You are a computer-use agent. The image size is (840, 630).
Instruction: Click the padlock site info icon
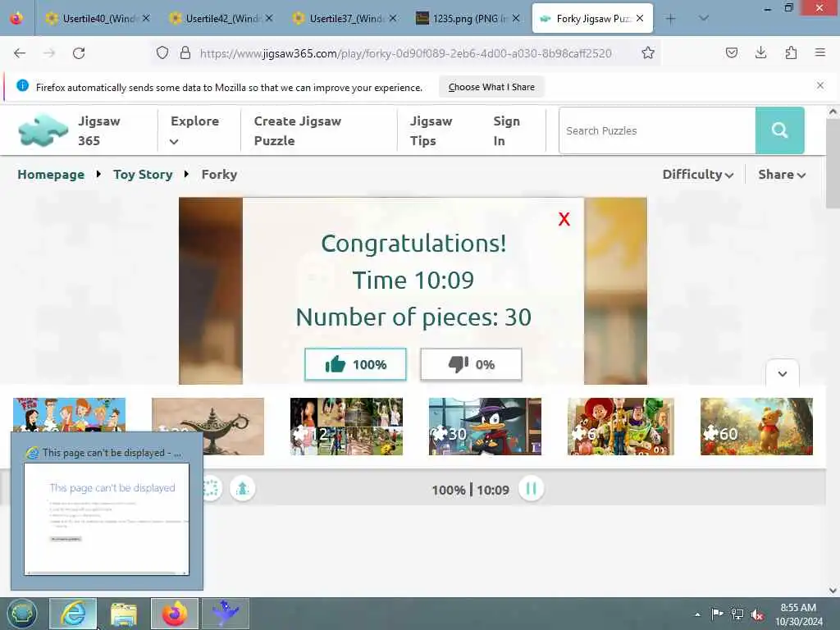(x=185, y=53)
